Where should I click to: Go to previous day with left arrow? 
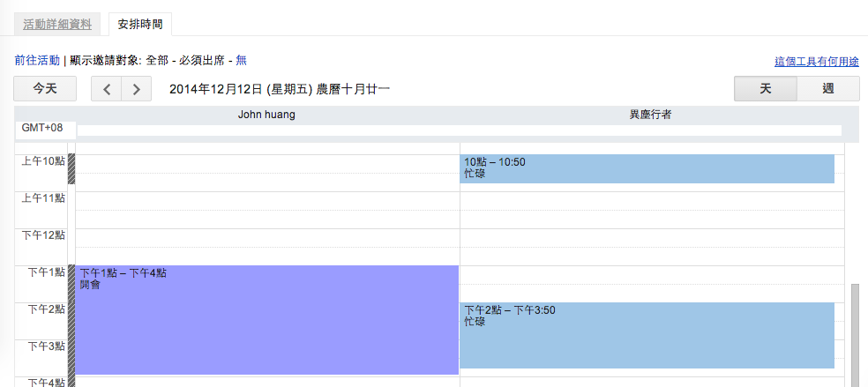106,89
